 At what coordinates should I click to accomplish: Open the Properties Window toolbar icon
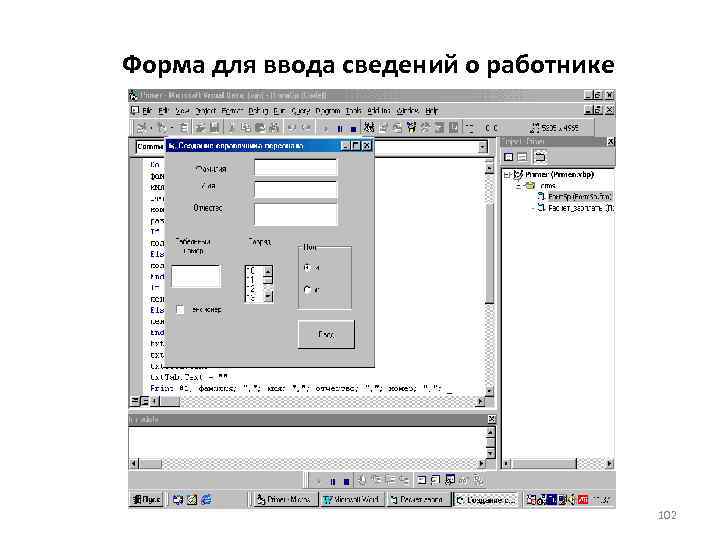point(383,128)
